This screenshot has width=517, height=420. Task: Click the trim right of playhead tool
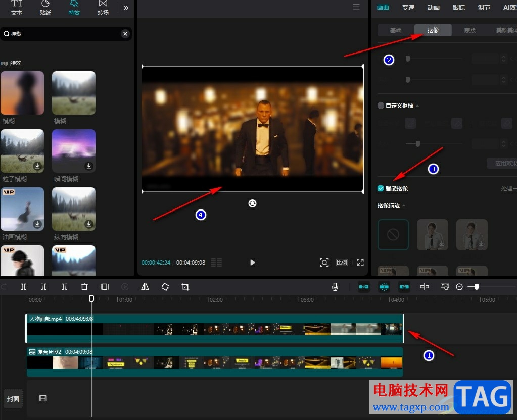point(64,287)
